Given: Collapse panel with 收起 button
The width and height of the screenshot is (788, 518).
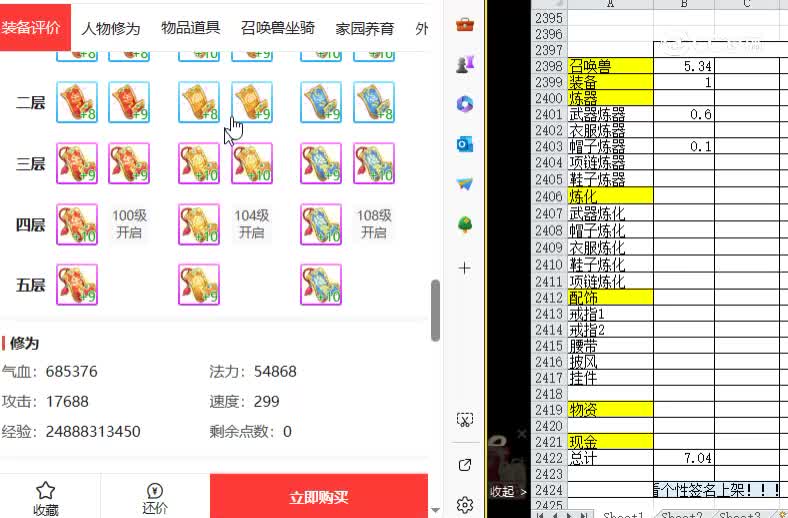Looking at the screenshot, I should point(508,491).
